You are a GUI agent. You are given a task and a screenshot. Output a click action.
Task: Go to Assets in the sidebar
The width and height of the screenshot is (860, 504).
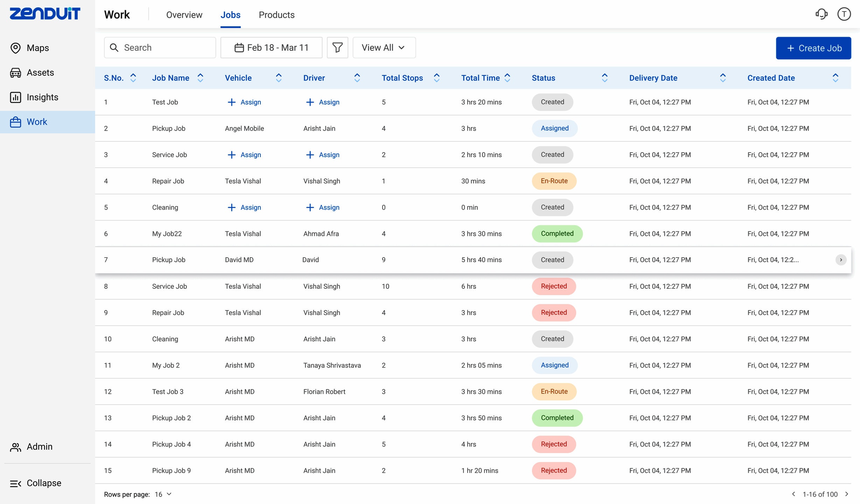click(x=40, y=72)
